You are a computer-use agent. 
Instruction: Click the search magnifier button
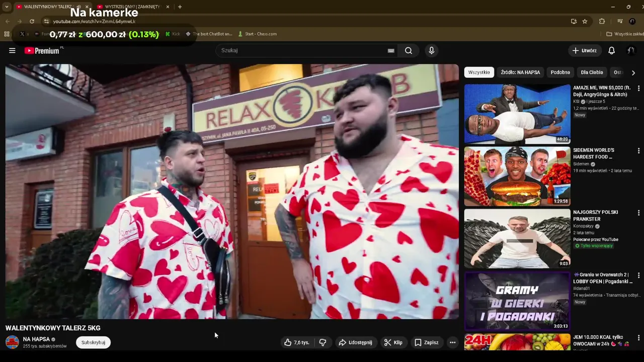(409, 50)
